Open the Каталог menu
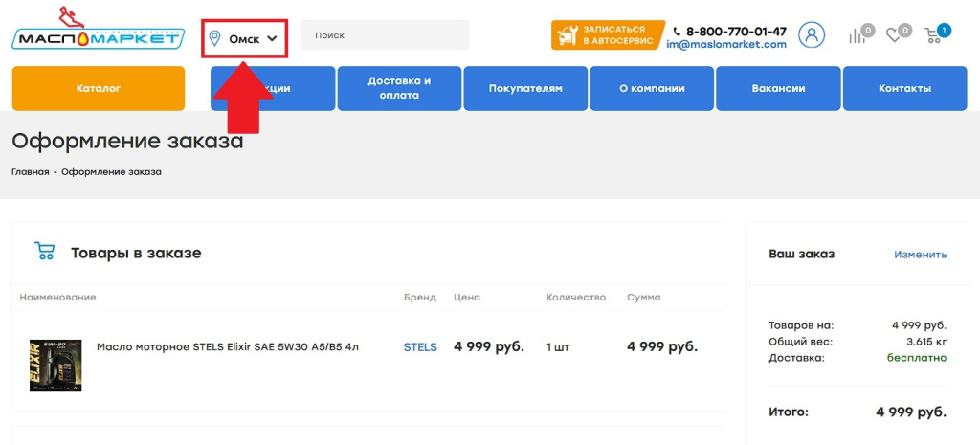This screenshot has width=980, height=445. tap(98, 88)
